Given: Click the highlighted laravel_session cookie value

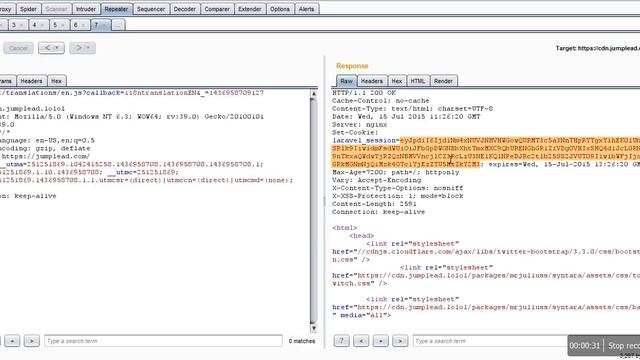Looking at the screenshot, I should 486,152.
